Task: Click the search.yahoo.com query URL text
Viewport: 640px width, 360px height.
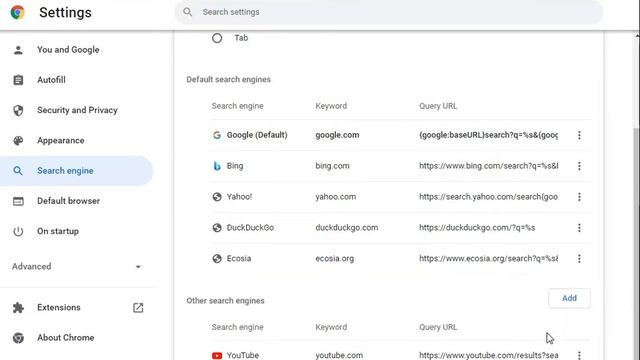Action: 488,197
